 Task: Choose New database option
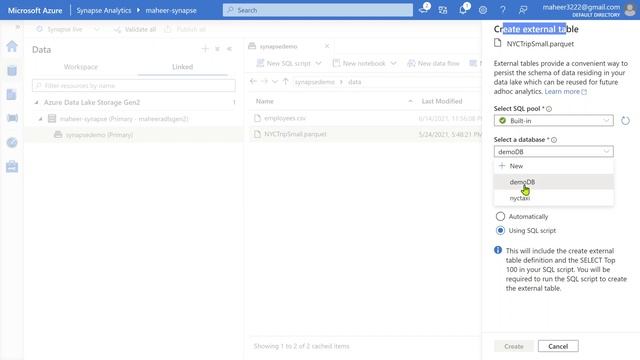pyautogui.click(x=553, y=166)
